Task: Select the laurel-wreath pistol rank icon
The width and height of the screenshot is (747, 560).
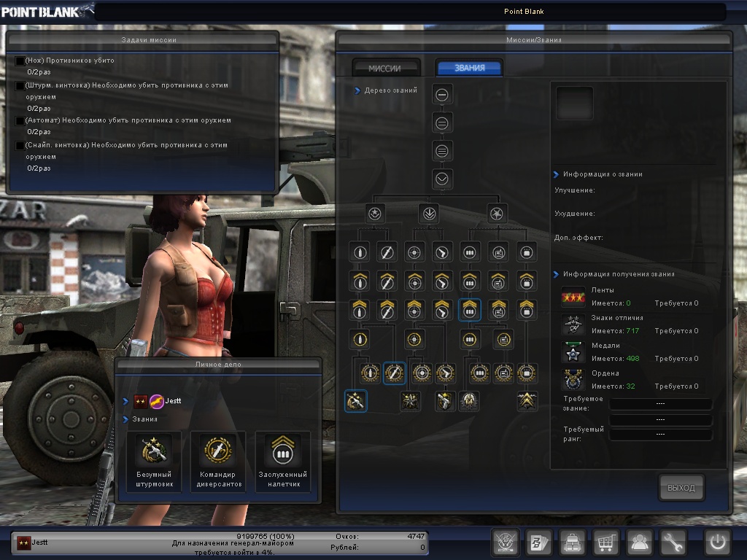Action: (x=446, y=373)
